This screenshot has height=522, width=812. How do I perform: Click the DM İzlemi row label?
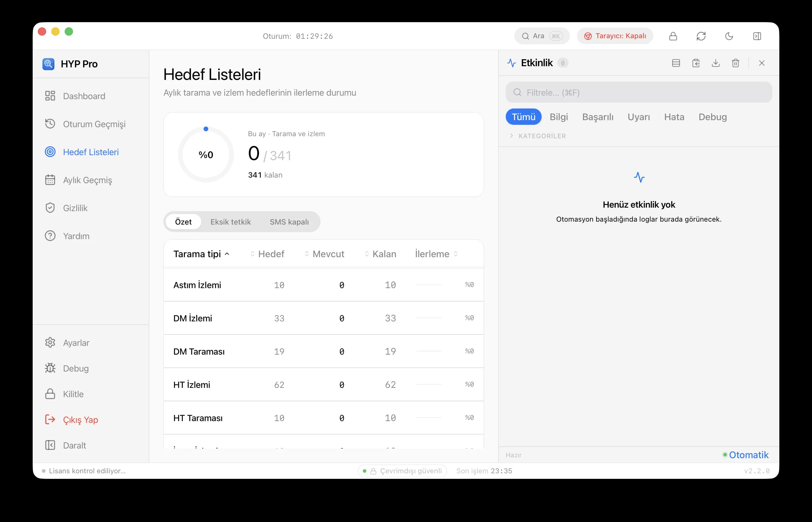point(192,318)
